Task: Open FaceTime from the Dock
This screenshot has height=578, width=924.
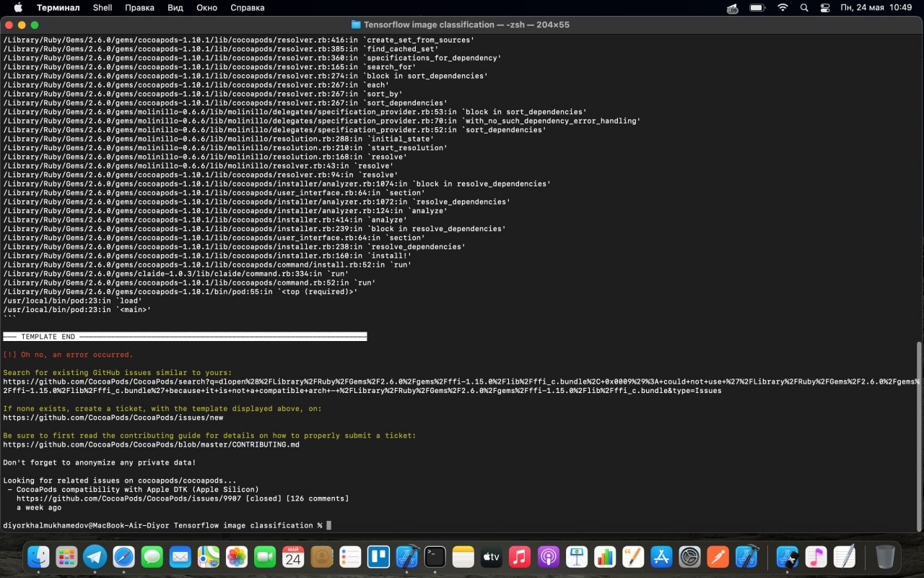Action: (x=265, y=556)
